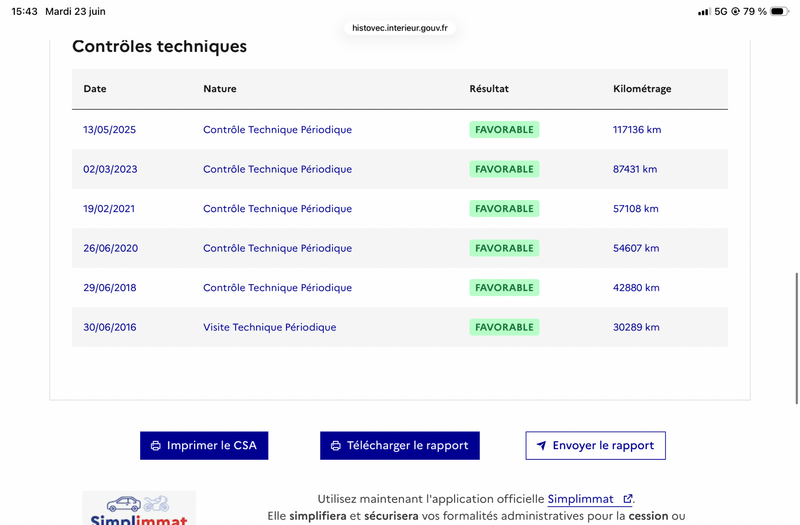Tap the cellular signal bars icon
The width and height of the screenshot is (800, 525).
704,11
